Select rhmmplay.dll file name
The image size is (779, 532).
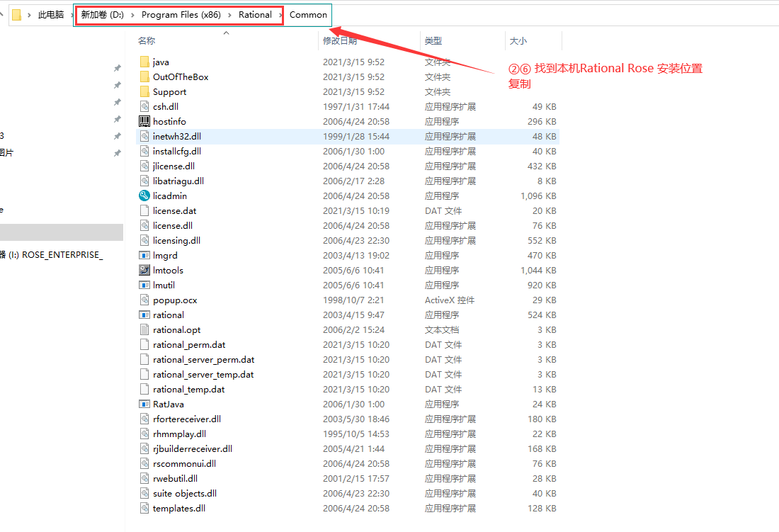tap(179, 434)
